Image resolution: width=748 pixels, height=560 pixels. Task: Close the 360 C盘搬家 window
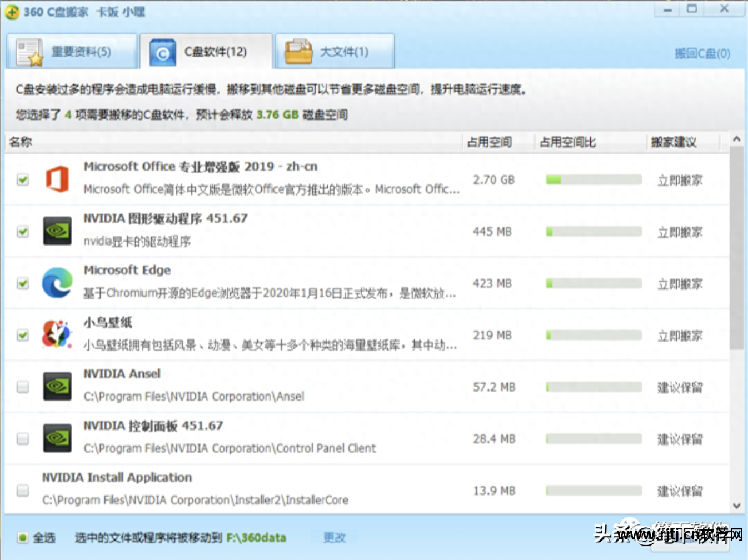(x=724, y=9)
